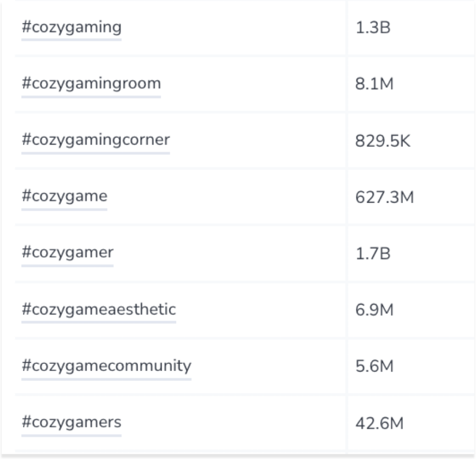
Task: Click the 829.5K view count value
Action: point(383,141)
